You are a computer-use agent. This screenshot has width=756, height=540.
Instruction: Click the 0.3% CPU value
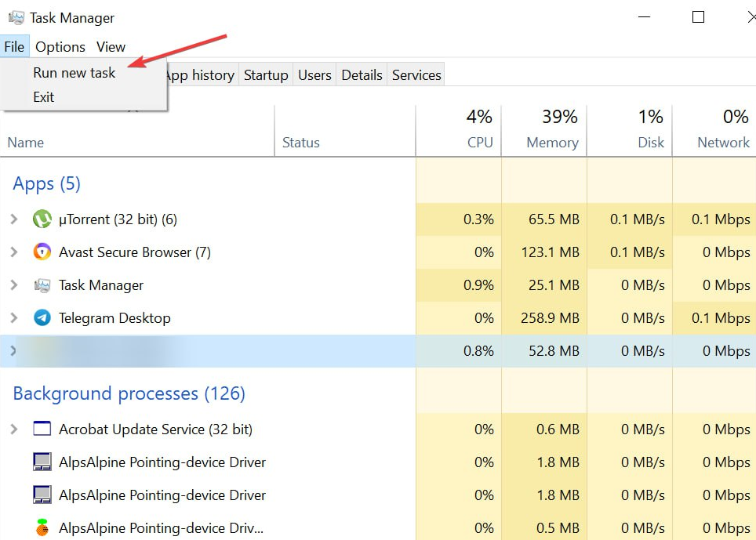[478, 219]
